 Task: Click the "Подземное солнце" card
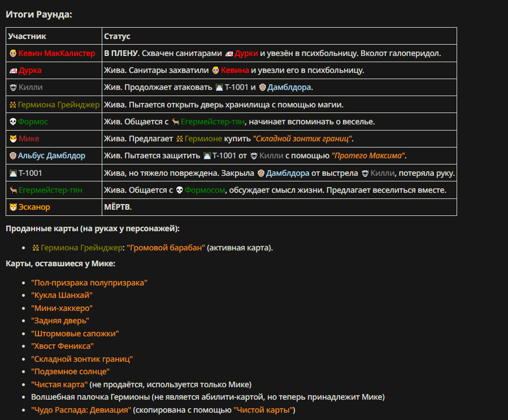70,372
